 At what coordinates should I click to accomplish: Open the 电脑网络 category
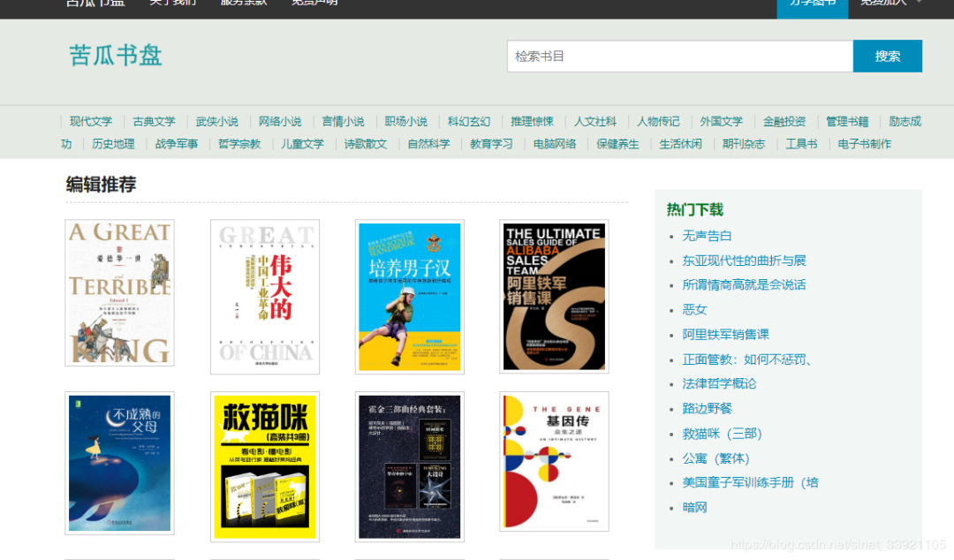554,144
